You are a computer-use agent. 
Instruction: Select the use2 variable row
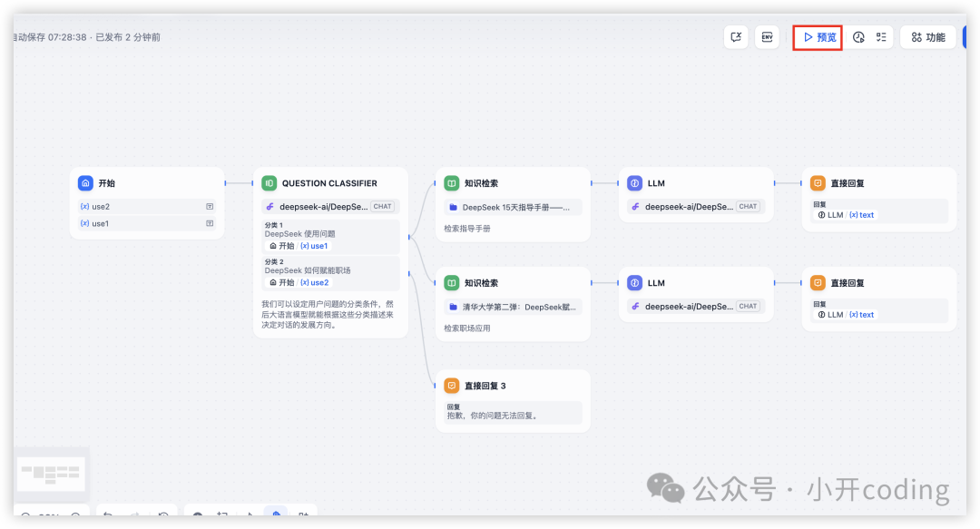coord(147,206)
